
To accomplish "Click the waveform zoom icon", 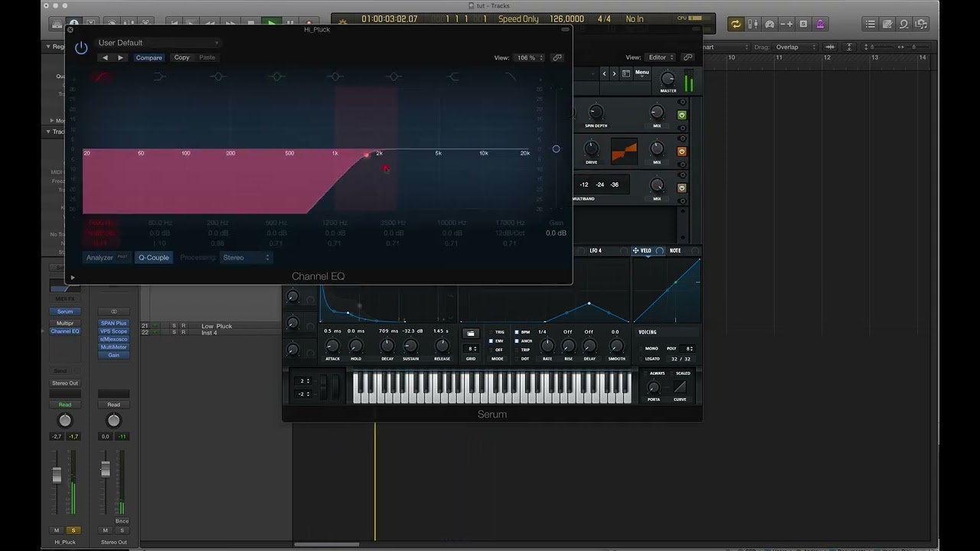I will click(x=830, y=47).
